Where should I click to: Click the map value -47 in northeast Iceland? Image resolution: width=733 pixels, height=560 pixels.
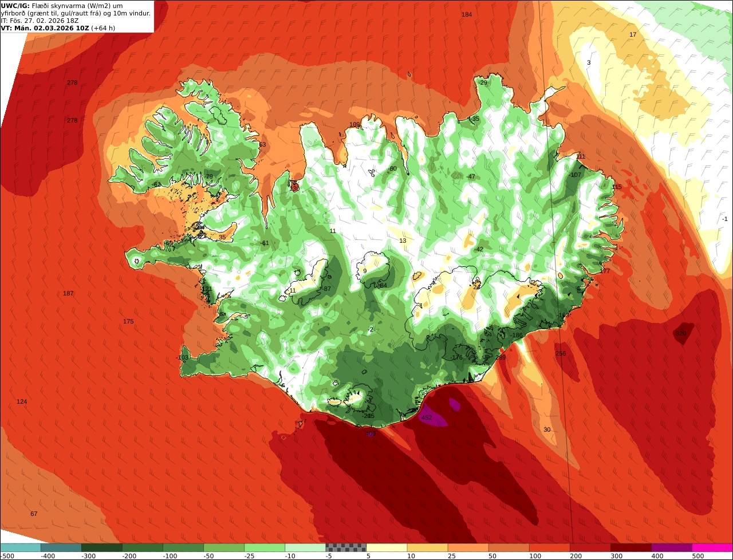[x=470, y=177]
